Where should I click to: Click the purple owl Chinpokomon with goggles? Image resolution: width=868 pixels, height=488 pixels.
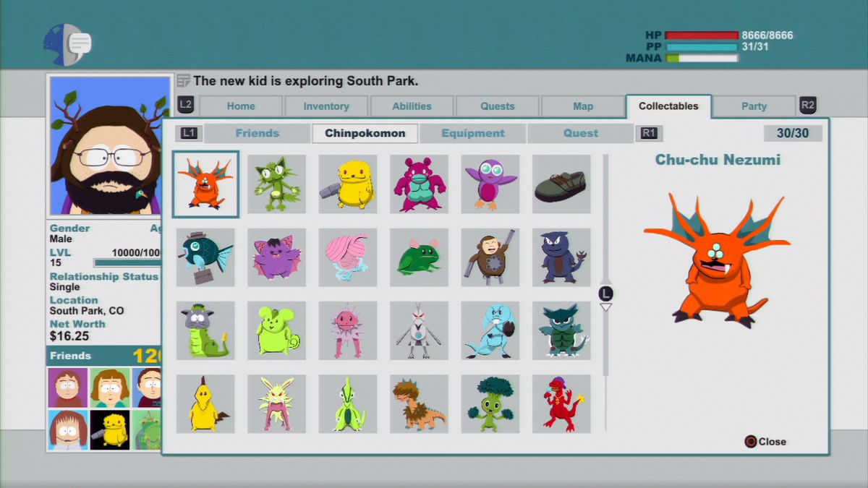click(490, 184)
